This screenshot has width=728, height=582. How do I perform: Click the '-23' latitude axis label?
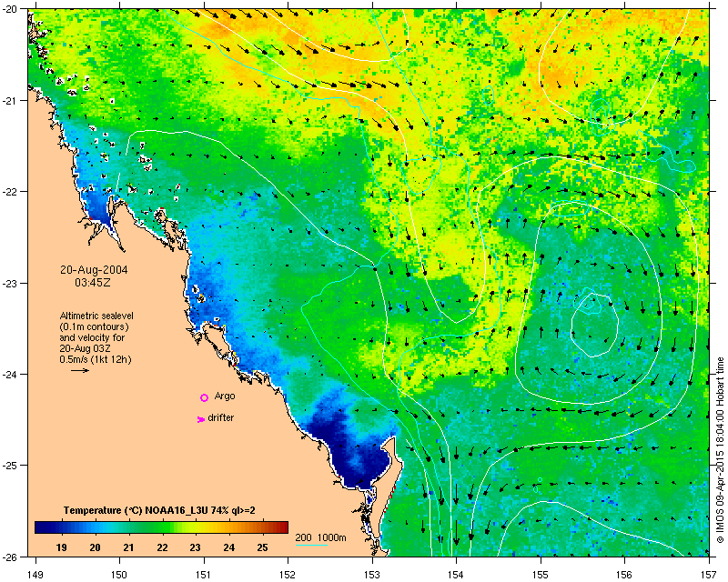11,283
